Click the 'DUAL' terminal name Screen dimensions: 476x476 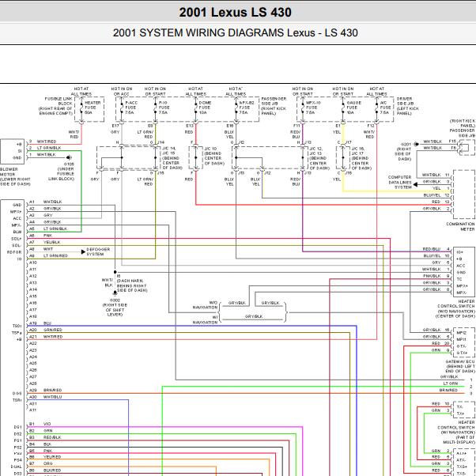17,467
